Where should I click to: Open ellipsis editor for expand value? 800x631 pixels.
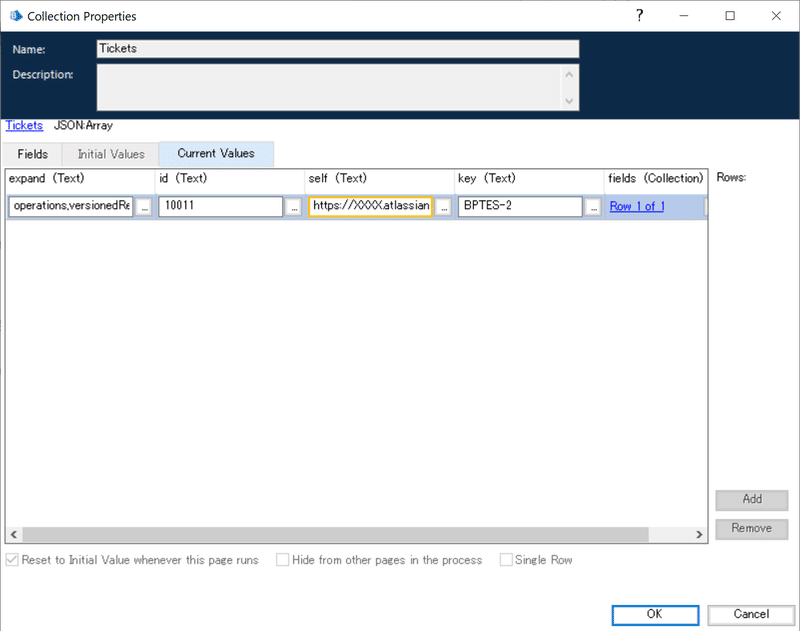click(144, 207)
